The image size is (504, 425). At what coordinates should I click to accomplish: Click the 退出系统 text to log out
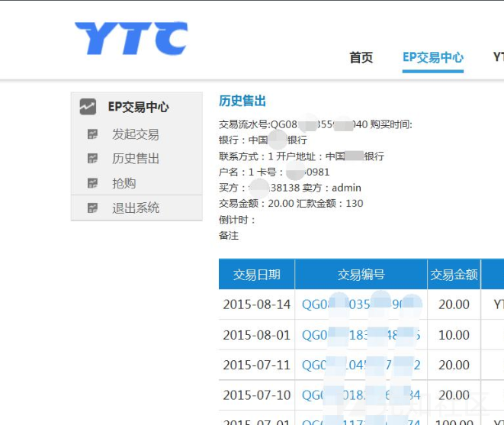click(136, 208)
